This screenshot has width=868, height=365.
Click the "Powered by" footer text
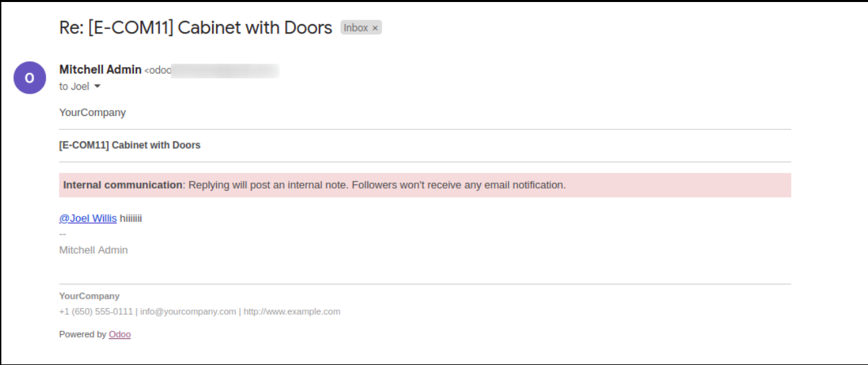[x=82, y=334]
